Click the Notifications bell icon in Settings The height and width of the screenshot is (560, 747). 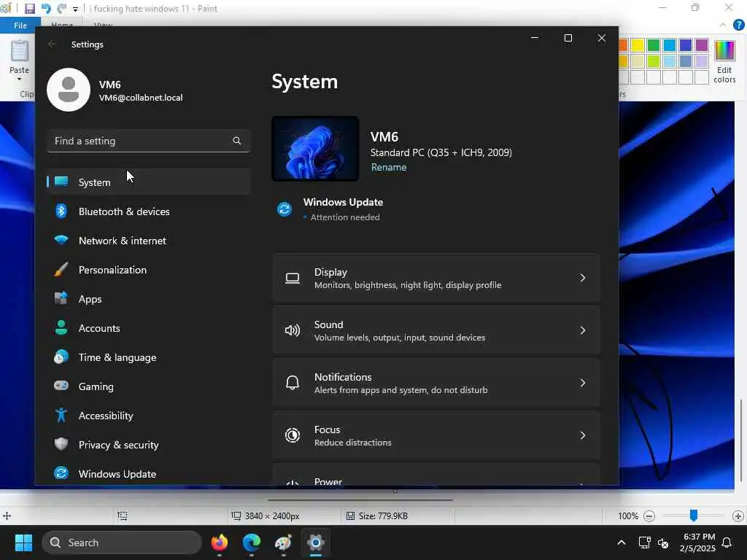pos(293,382)
